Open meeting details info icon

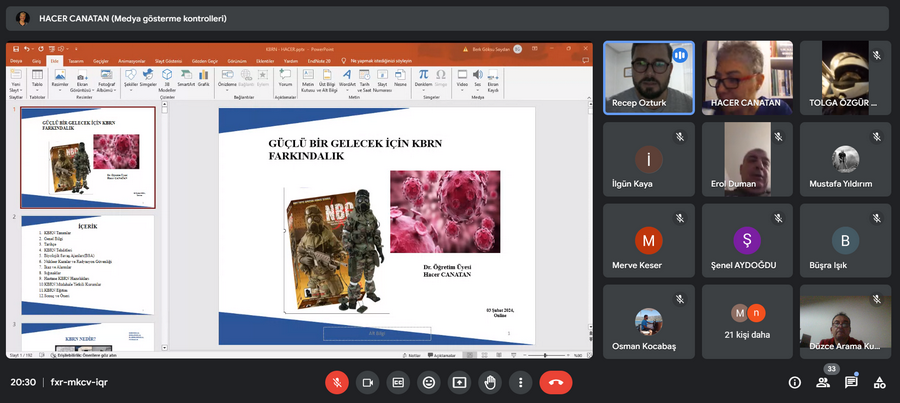point(795,382)
